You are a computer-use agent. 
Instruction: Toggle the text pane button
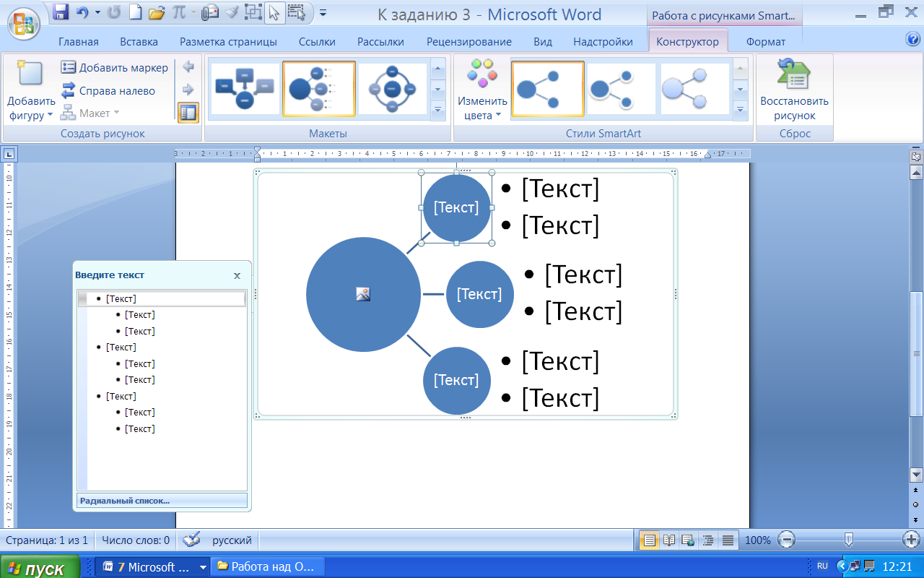pyautogui.click(x=188, y=113)
